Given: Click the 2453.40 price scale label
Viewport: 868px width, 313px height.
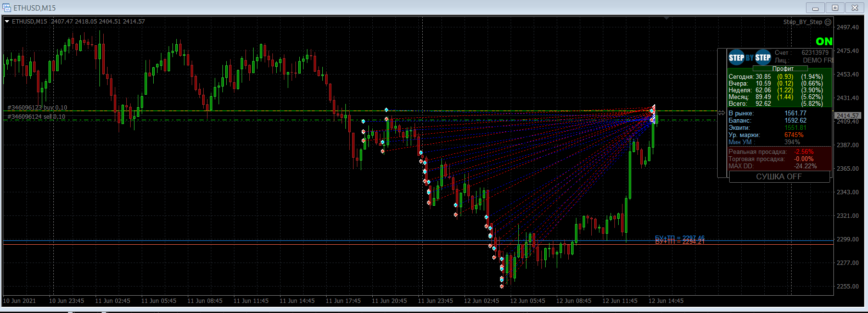Looking at the screenshot, I should (x=848, y=75).
